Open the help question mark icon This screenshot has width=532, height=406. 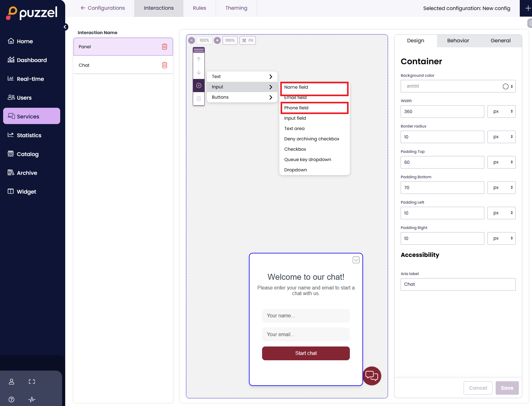11,399
